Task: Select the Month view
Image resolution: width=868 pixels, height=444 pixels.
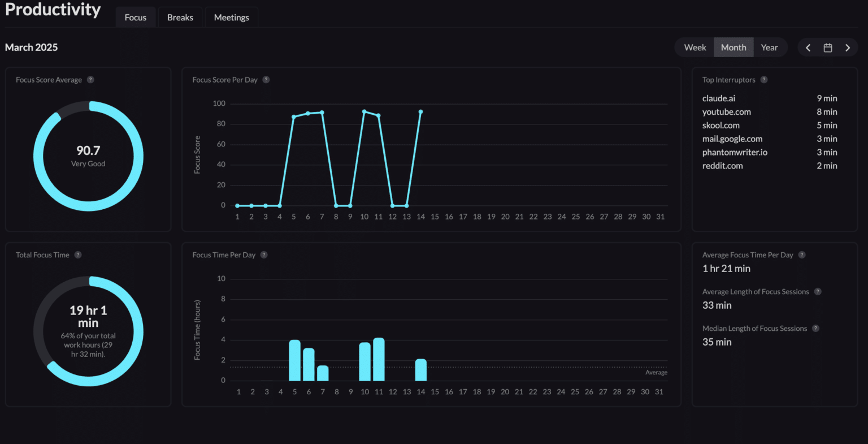Action: click(734, 48)
